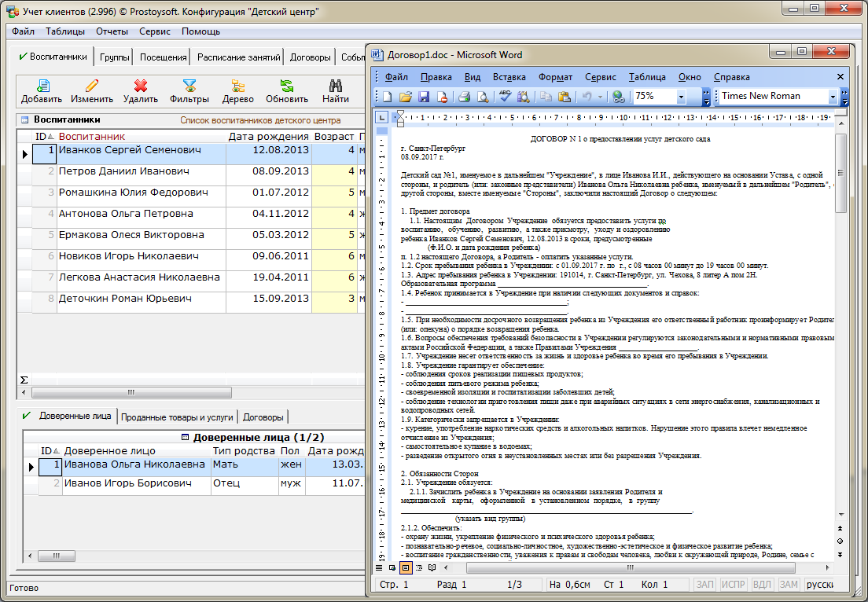Image resolution: width=868 pixels, height=602 pixels.
Task: Click the Обновить refresh icon
Action: [287, 86]
